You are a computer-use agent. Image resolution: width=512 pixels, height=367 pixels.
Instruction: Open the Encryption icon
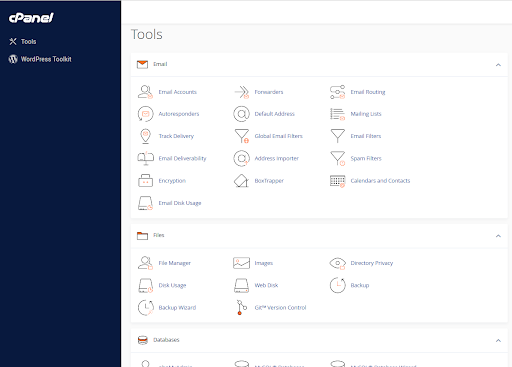145,180
